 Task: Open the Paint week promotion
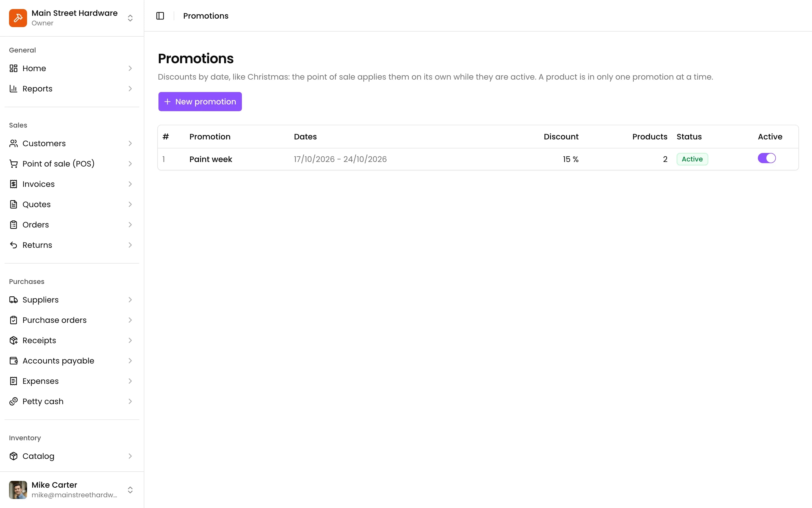[211, 159]
